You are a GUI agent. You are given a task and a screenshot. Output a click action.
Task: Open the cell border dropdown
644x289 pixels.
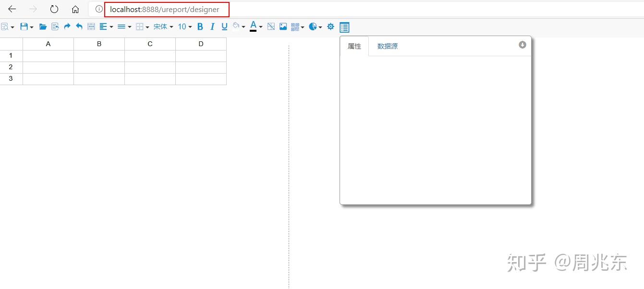143,27
